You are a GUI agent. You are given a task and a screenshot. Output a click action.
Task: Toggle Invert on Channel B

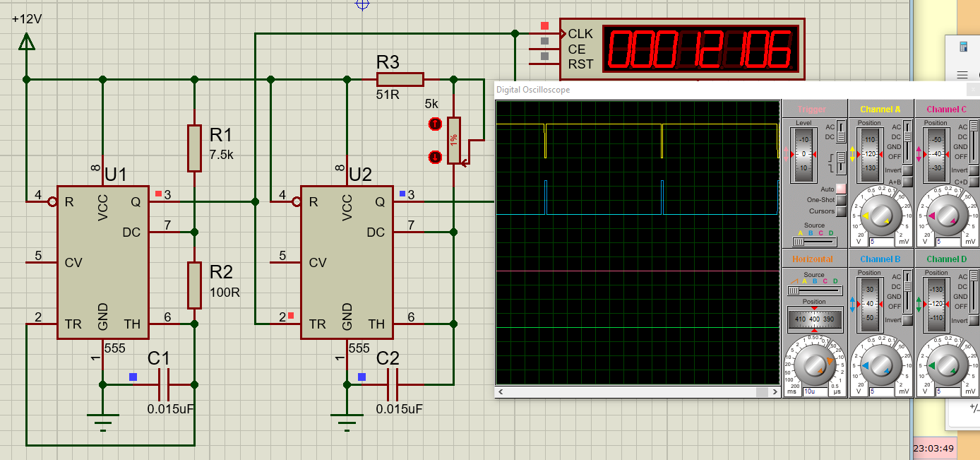coord(907,320)
